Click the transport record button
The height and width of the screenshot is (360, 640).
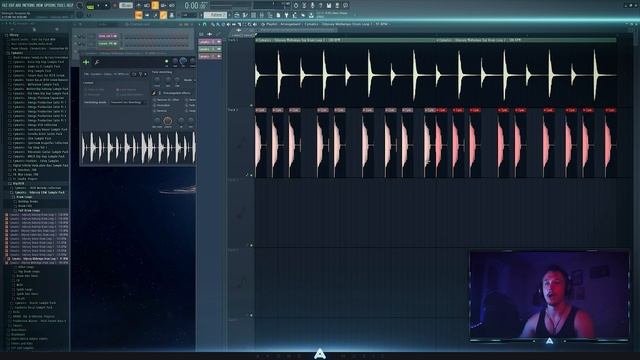tap(115, 6)
